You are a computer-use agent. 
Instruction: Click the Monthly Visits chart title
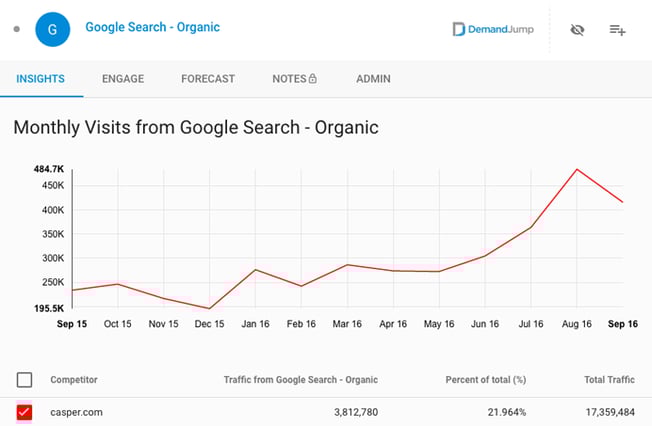(196, 127)
